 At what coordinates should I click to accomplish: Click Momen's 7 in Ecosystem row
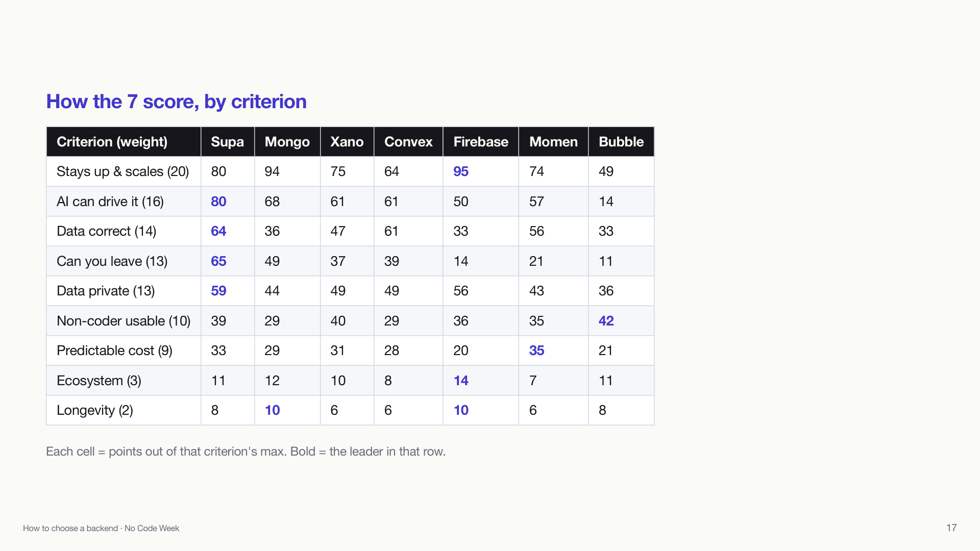pyautogui.click(x=533, y=381)
